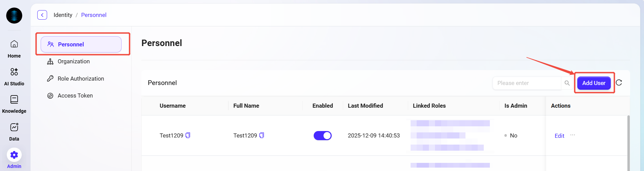Copy the Test1209 username

pyautogui.click(x=188, y=135)
